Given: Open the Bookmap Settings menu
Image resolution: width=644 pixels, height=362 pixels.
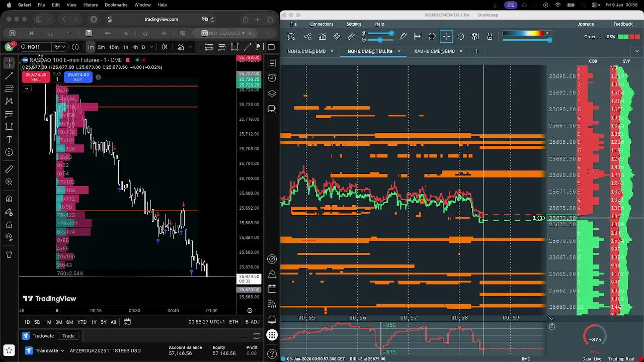Looking at the screenshot, I should pos(354,24).
